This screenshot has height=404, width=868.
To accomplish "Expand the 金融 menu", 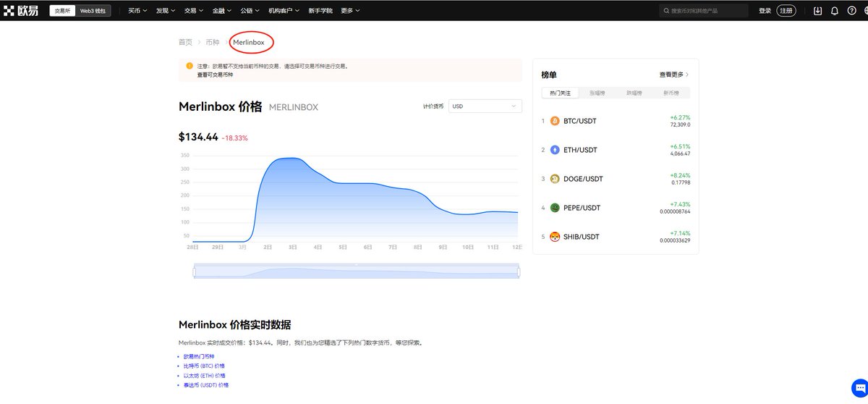I will 221,11.
